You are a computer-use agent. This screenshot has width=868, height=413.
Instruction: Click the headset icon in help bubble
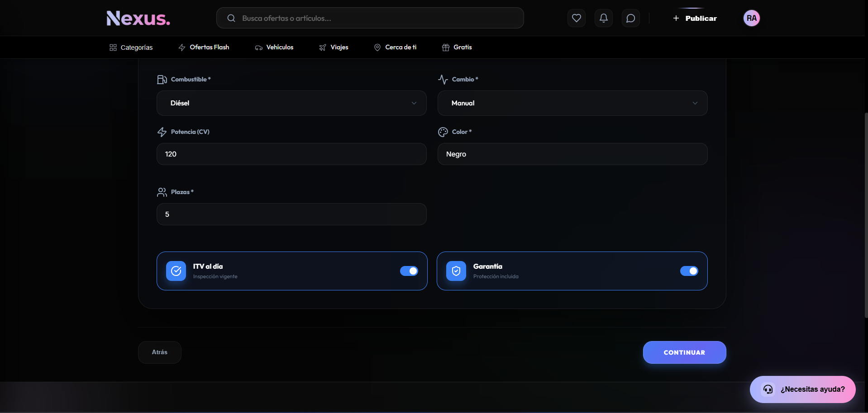point(768,389)
